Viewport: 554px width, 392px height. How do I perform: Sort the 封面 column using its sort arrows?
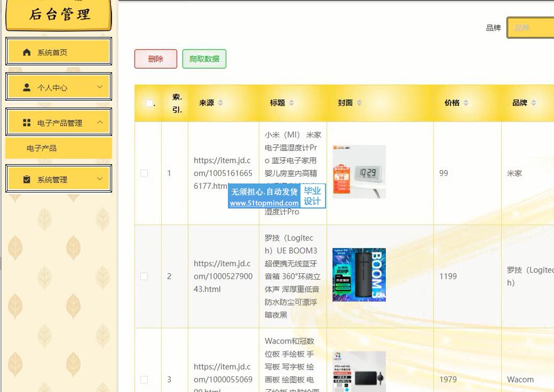pos(359,103)
